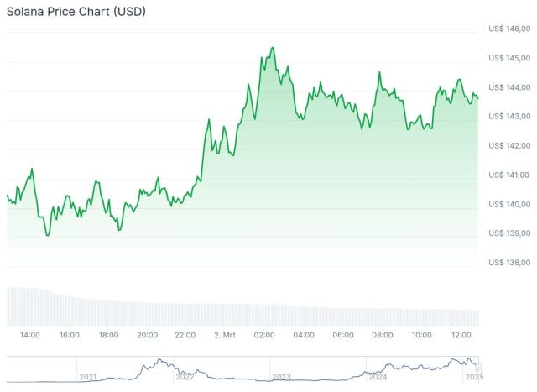Click the 10:00 time axis label

(422, 335)
